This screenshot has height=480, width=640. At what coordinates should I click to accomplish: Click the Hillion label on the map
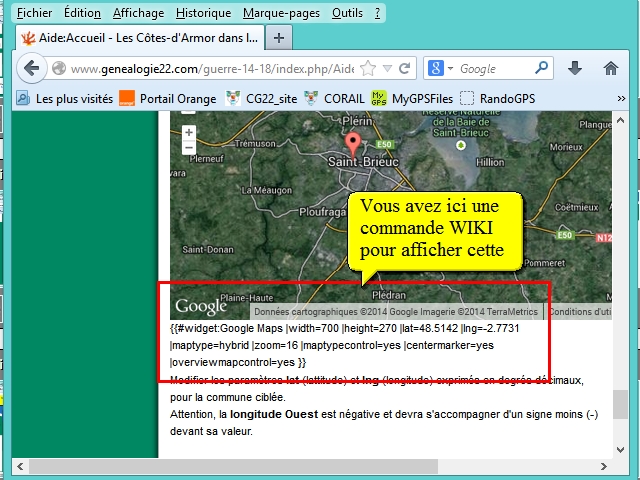point(490,162)
